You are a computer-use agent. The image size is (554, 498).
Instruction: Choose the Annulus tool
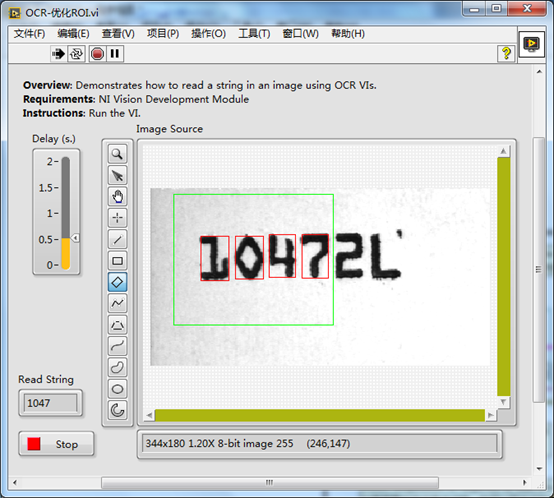click(x=117, y=410)
